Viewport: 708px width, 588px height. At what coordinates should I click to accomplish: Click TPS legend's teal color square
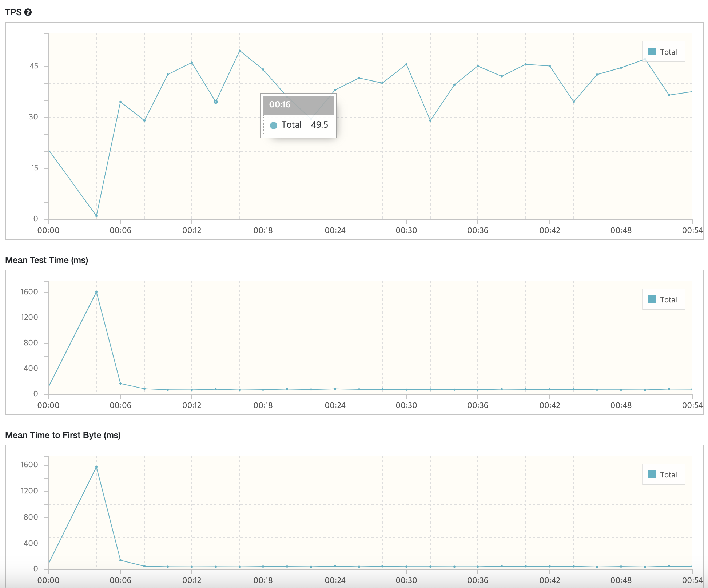pos(652,52)
